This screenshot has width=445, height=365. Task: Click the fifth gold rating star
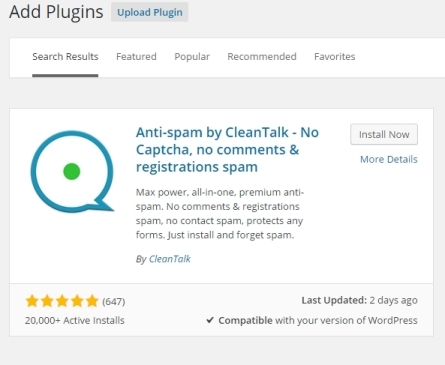coord(92,301)
